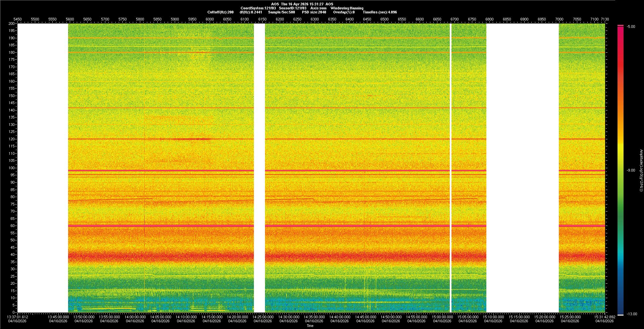Select the -5.00 amplitude scale label

point(631,27)
